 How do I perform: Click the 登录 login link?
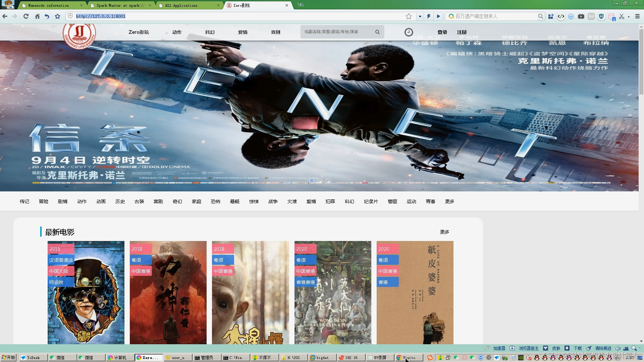[x=442, y=32]
